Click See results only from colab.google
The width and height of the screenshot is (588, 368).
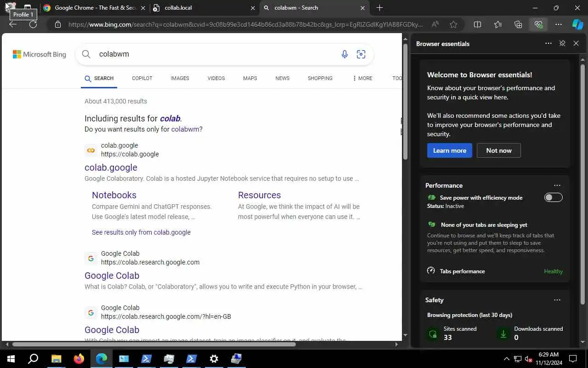click(141, 232)
